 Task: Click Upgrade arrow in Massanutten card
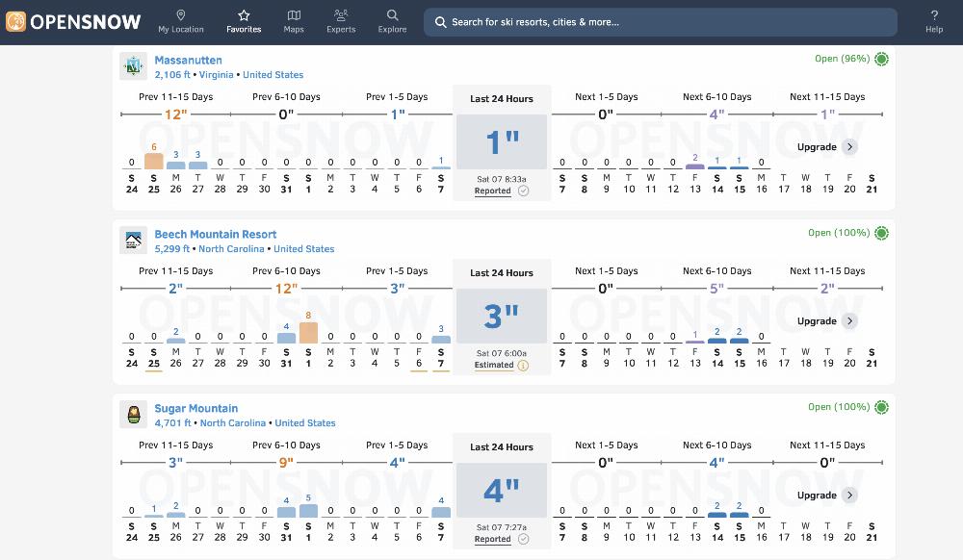[849, 147]
